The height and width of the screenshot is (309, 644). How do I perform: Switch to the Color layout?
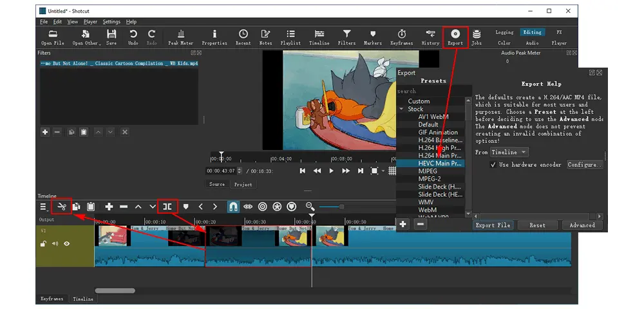(504, 42)
